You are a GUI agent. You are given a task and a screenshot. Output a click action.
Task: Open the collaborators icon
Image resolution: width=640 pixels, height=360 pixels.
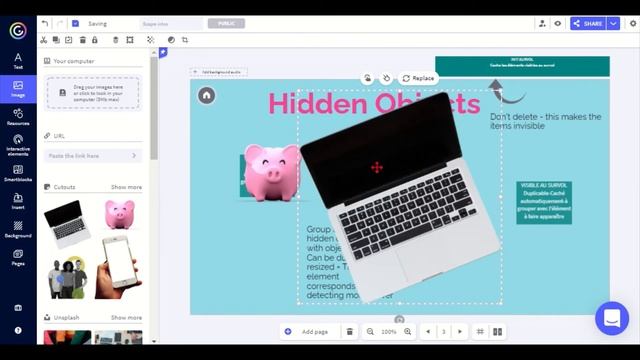[x=542, y=24]
